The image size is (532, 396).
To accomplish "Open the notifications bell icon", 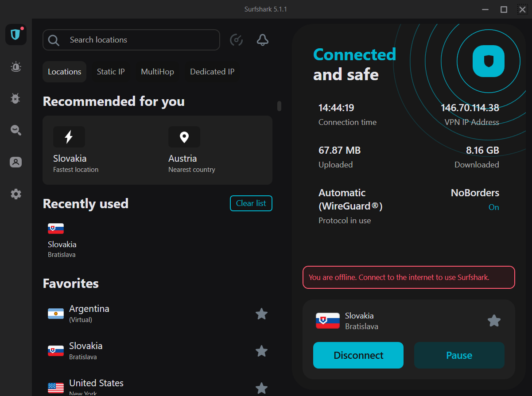I will (x=263, y=40).
